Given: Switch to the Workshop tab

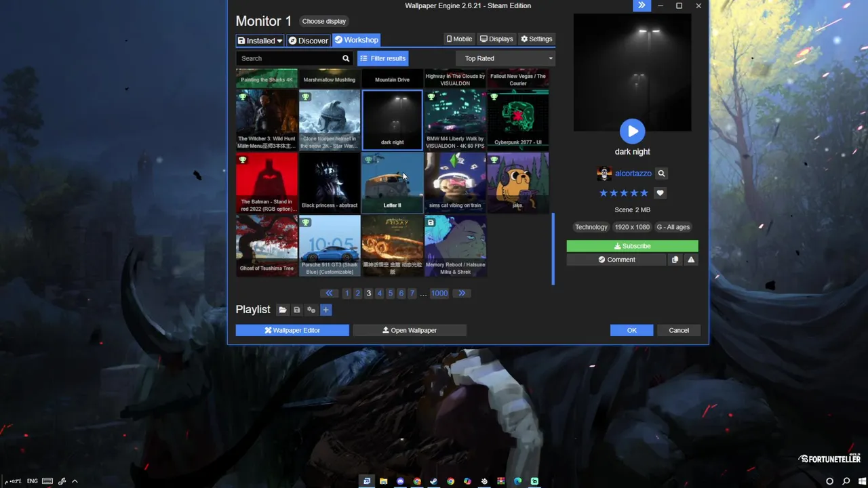Looking at the screenshot, I should (356, 40).
